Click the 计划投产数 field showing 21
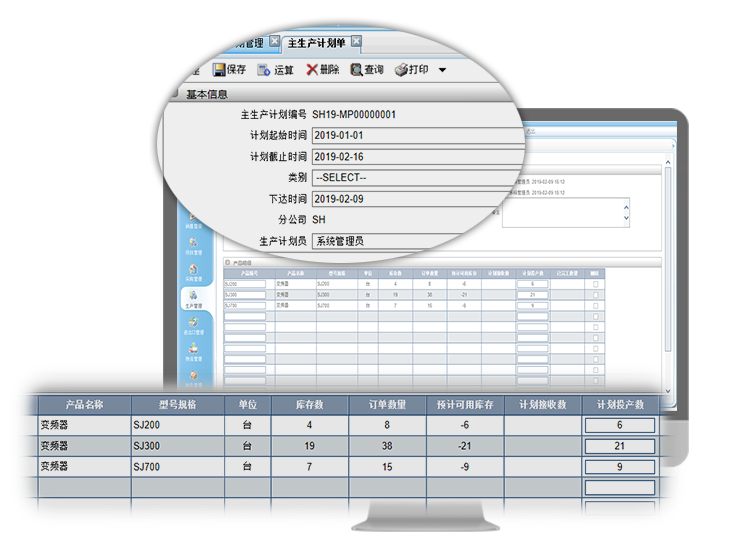 click(618, 446)
